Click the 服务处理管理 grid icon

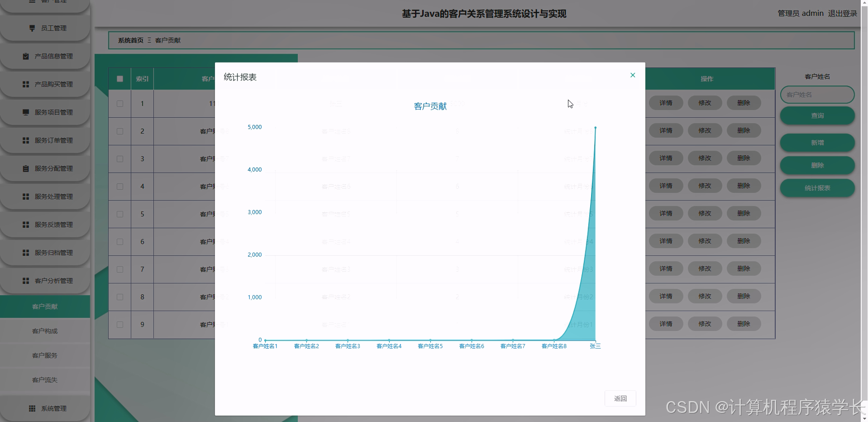26,197
